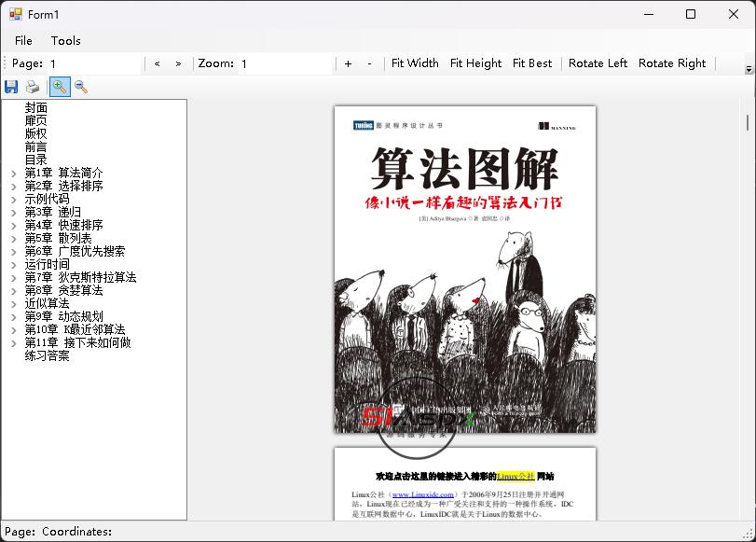The width and height of the screenshot is (756, 542).
Task: Rotate the page with Rotate Left
Action: click(x=598, y=63)
